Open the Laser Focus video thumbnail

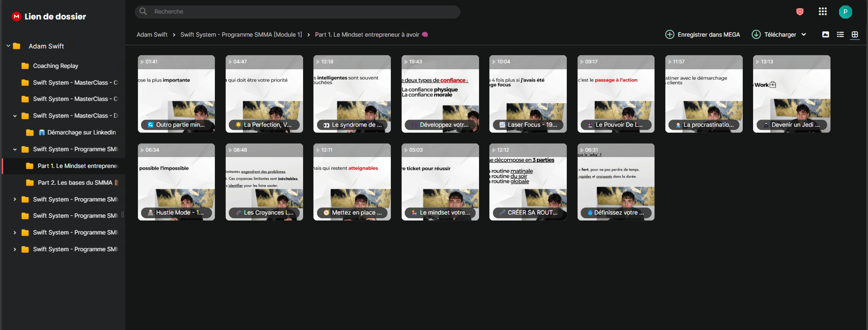528,94
